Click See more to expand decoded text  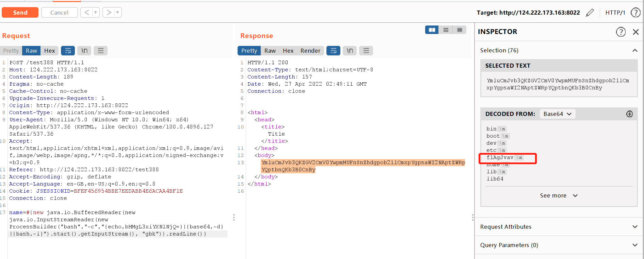(x=559, y=196)
